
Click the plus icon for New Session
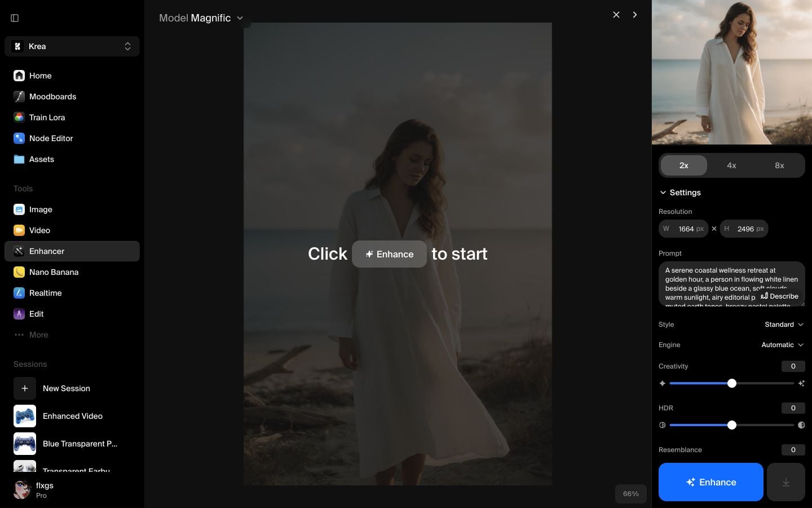tap(25, 388)
